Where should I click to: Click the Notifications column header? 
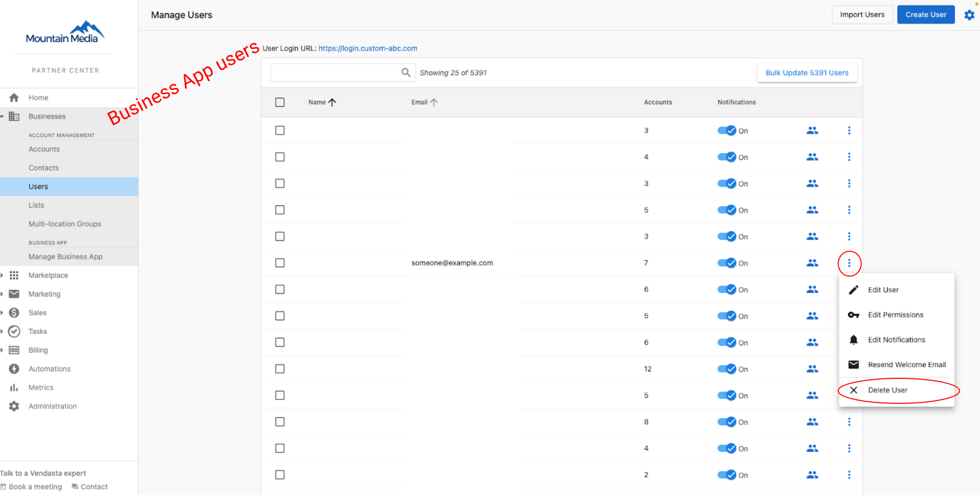tap(736, 102)
